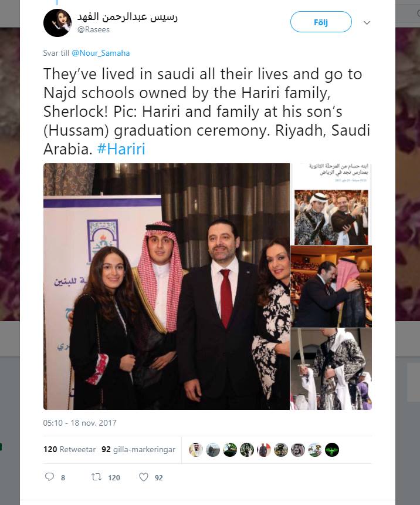The height and width of the screenshot is (505, 420).
Task: Follow the account with Följ button
Action: tap(321, 22)
